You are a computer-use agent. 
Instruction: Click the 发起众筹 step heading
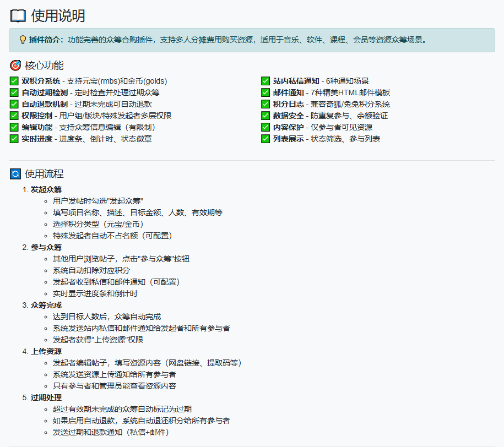(46, 189)
